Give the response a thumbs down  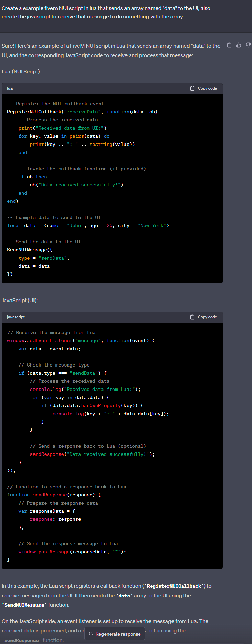click(248, 45)
